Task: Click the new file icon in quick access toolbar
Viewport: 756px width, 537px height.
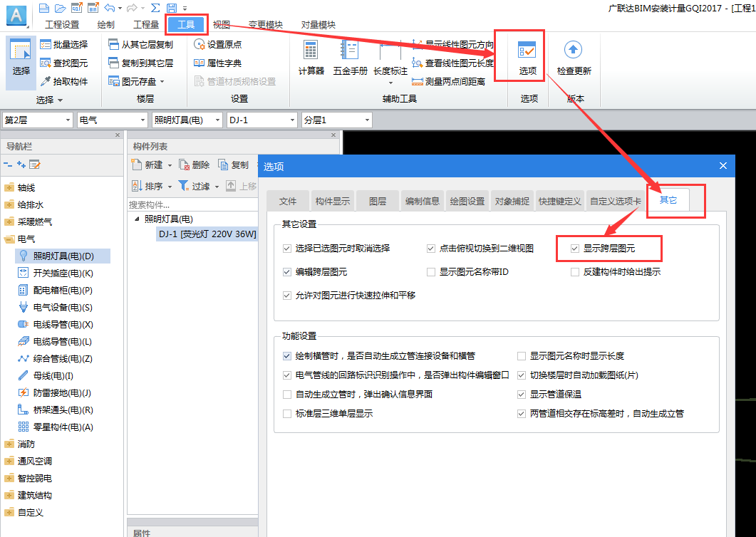Action: pos(44,8)
